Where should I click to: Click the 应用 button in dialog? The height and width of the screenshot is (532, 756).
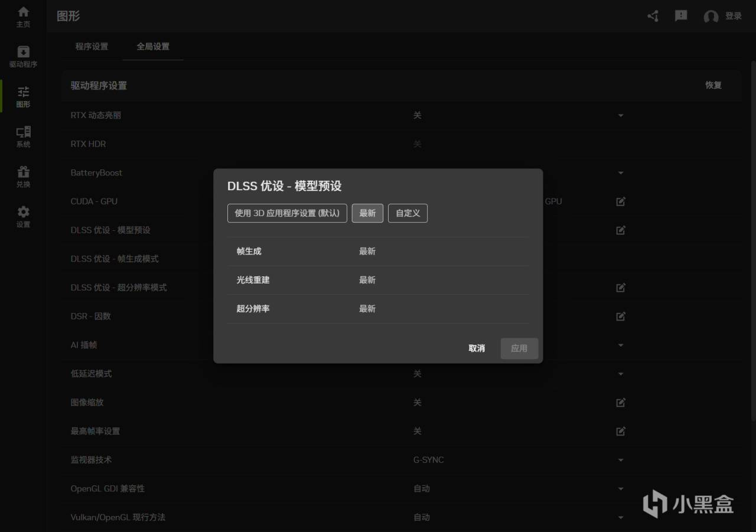pyautogui.click(x=519, y=348)
